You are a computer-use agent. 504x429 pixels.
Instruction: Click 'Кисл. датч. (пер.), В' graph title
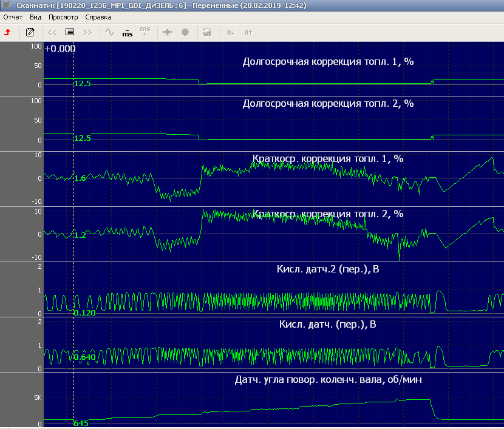click(327, 324)
